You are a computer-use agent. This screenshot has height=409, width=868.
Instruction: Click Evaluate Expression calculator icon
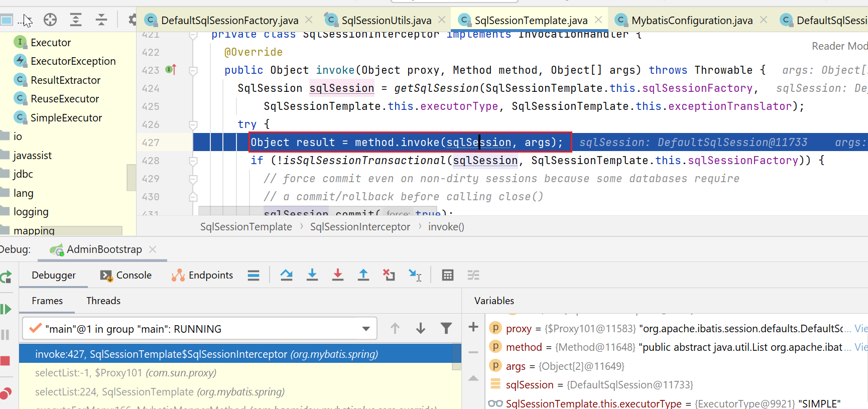(448, 275)
